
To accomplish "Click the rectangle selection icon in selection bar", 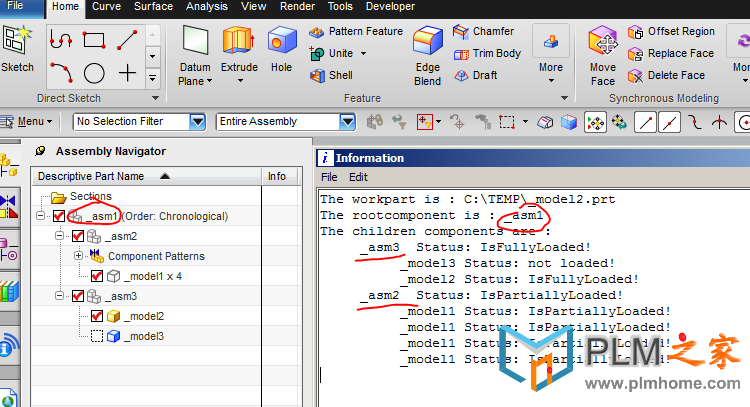I will tap(507, 122).
